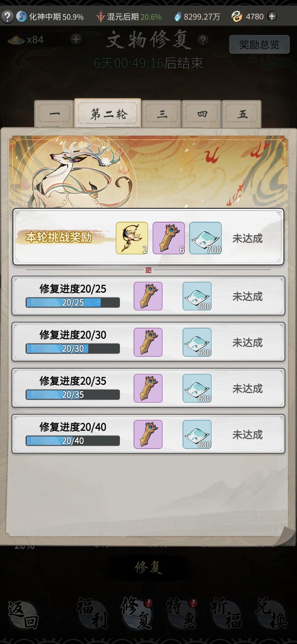Tap the plus icon beside the x84 item count
Viewport: 297px width, 644px height.
(x=76, y=40)
